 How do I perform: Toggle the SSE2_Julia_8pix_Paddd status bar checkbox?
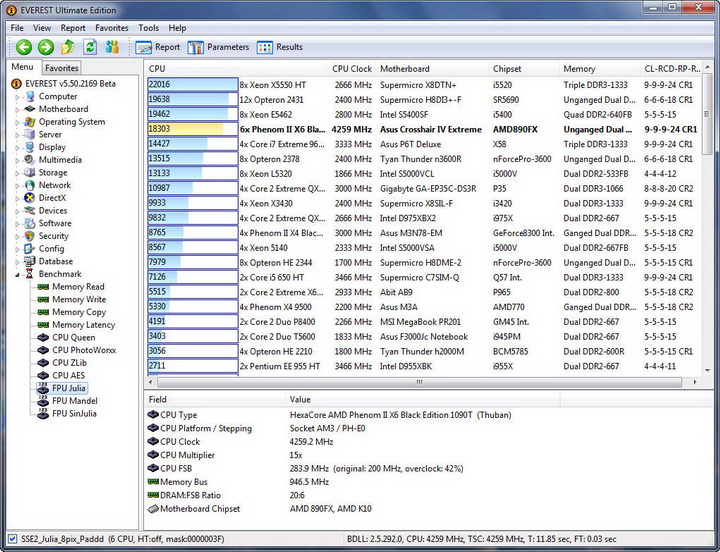[x=13, y=539]
